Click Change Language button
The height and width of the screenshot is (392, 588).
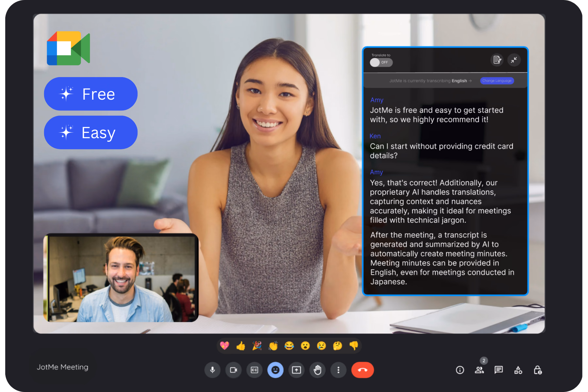497,81
